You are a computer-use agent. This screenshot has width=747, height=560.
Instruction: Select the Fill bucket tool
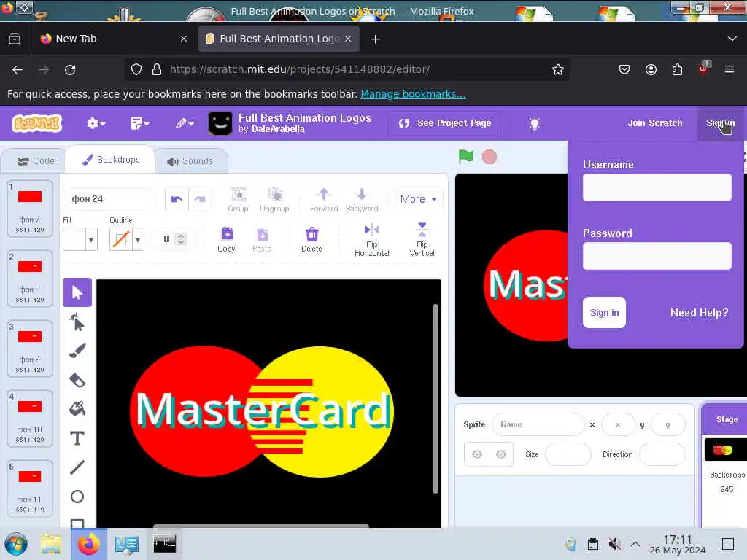point(77,408)
